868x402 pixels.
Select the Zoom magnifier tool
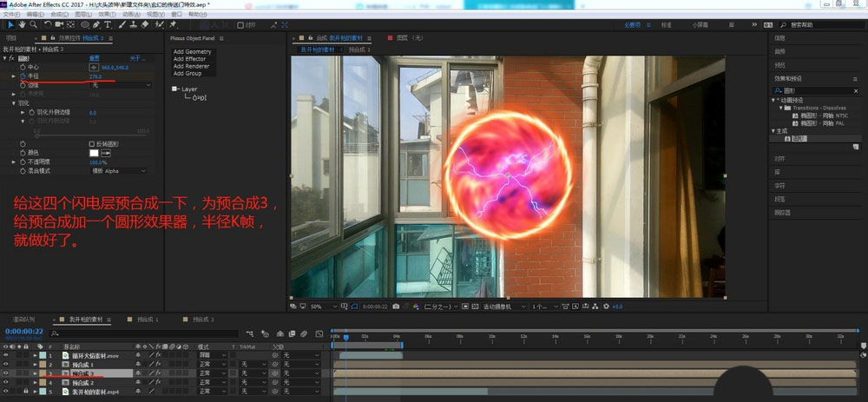click(x=35, y=25)
